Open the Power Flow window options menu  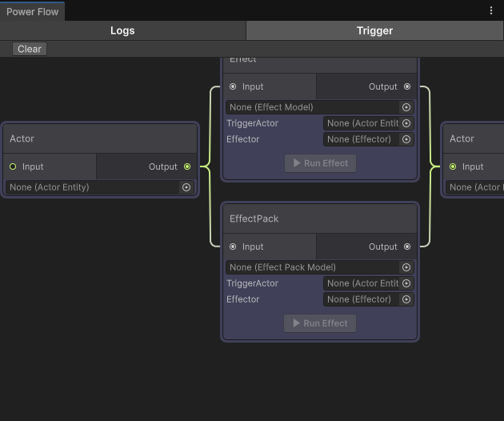(491, 10)
